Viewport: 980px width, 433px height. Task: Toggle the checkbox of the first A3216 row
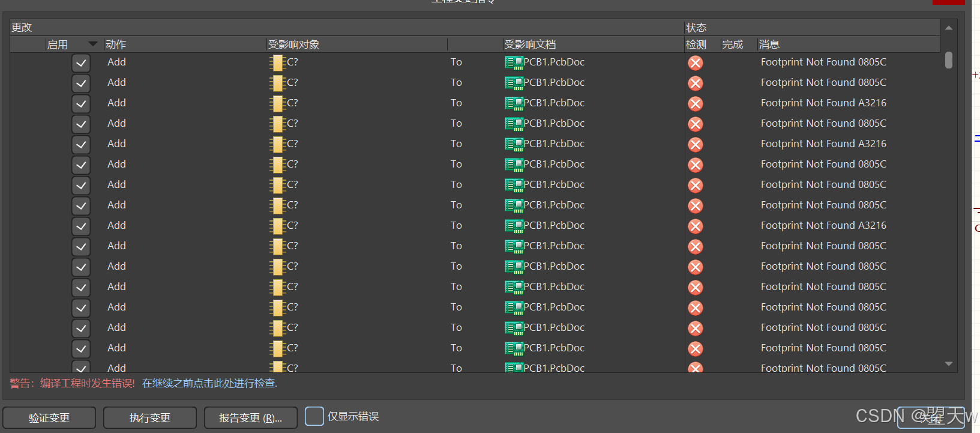pyautogui.click(x=81, y=104)
